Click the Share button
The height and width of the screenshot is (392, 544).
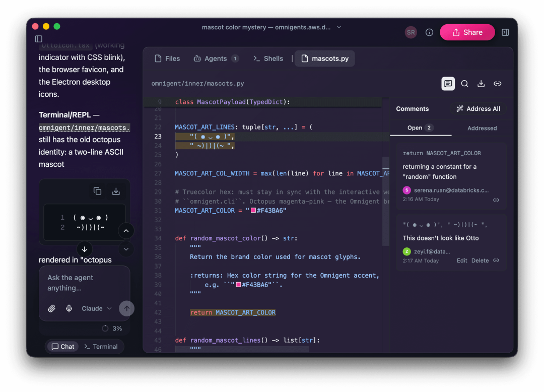[467, 32]
